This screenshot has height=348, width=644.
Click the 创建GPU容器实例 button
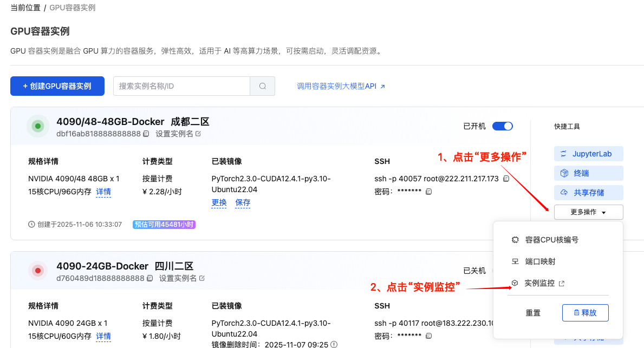click(x=57, y=86)
